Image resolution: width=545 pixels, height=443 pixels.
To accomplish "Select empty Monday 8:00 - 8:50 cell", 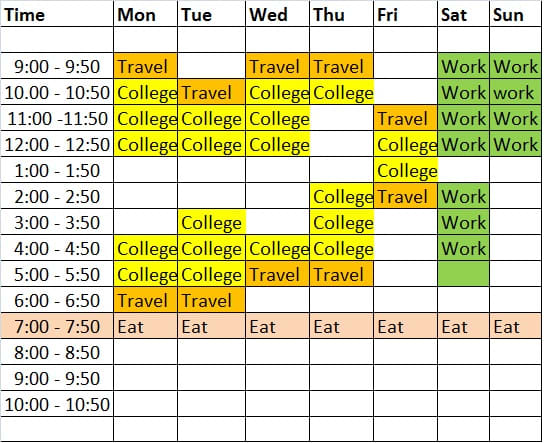I will (x=145, y=352).
